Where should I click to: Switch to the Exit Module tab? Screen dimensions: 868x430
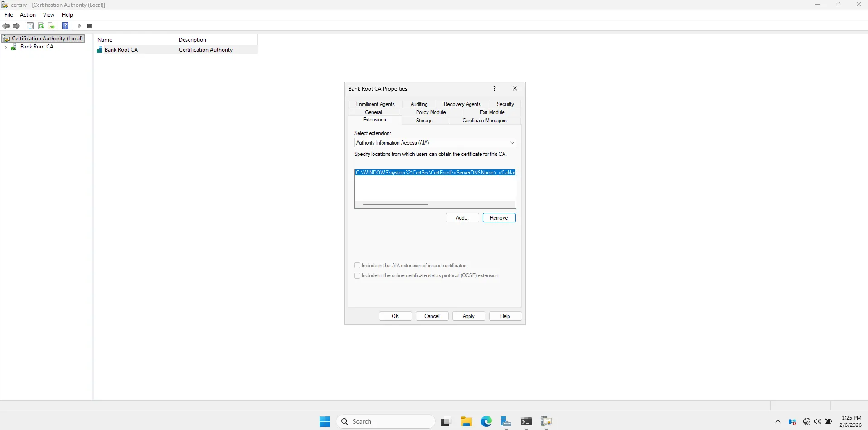click(492, 112)
